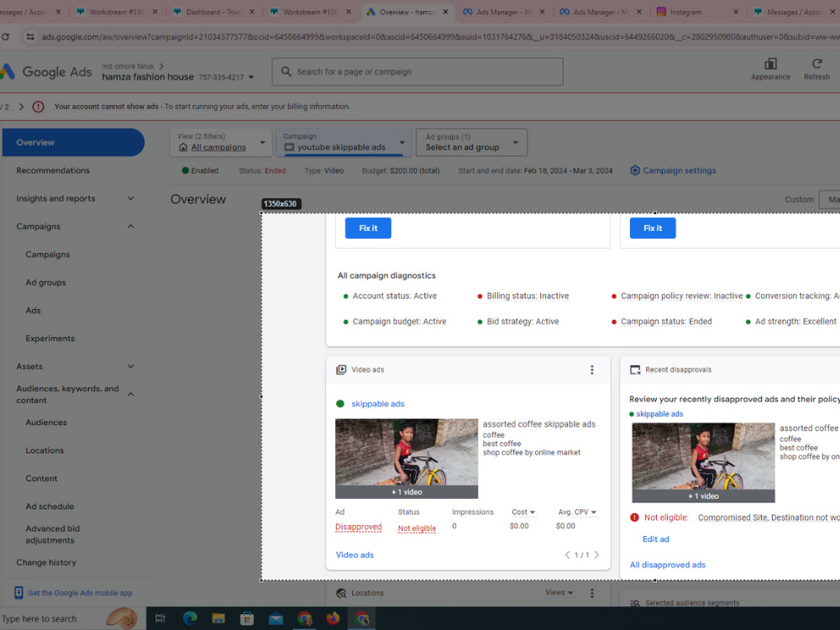Click mobile app phone icon

18,592
